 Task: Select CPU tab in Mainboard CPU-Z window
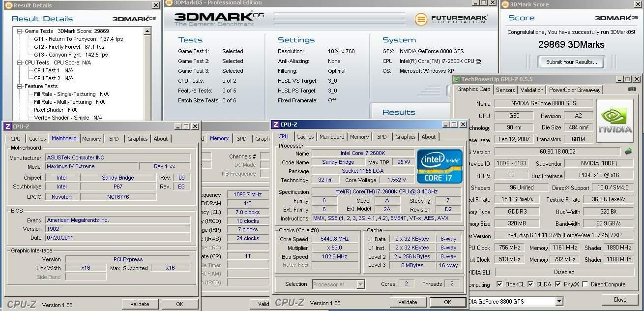point(16,139)
